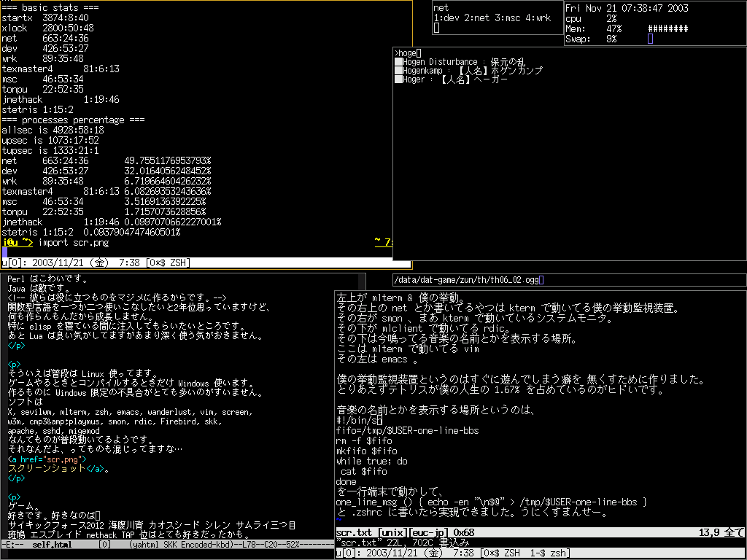This screenshot has height=560, width=747.
Task: Click the wrk percentage value 6.71966460426232%
Action: pyautogui.click(x=168, y=182)
